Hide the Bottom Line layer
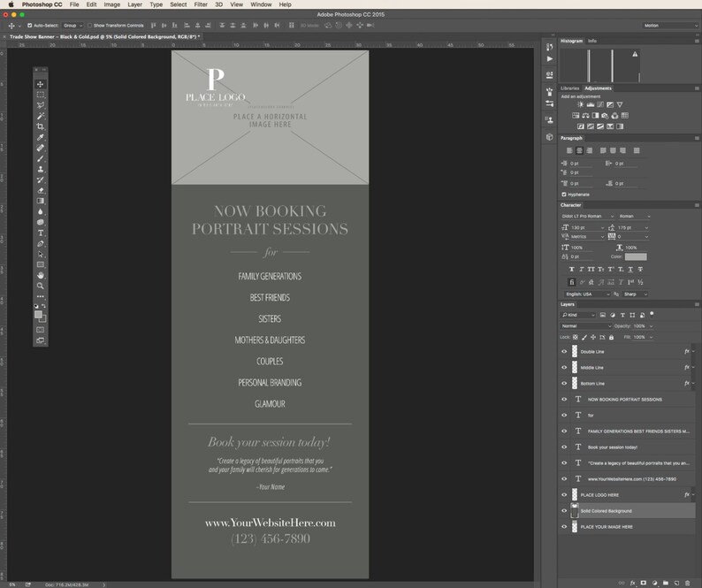Viewport: 702px width, 588px height. 564,384
